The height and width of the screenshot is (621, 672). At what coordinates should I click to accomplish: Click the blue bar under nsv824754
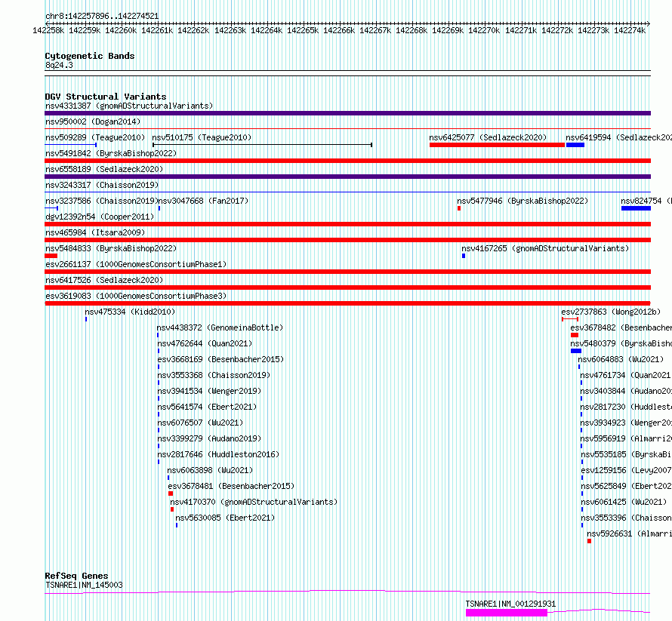(x=636, y=208)
